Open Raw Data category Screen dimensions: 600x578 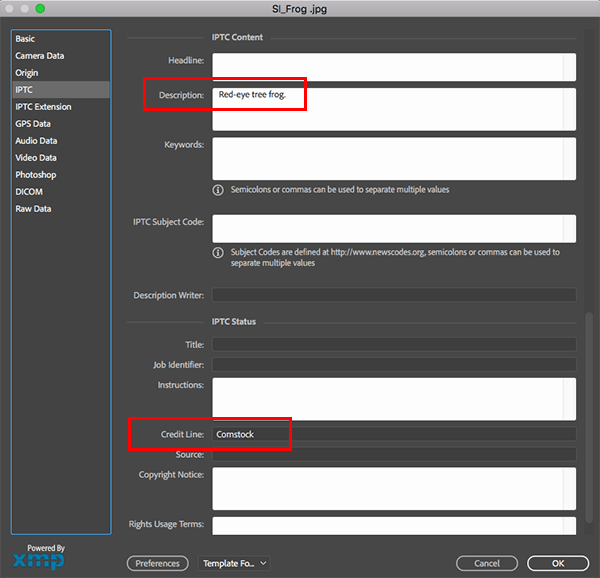(61, 209)
